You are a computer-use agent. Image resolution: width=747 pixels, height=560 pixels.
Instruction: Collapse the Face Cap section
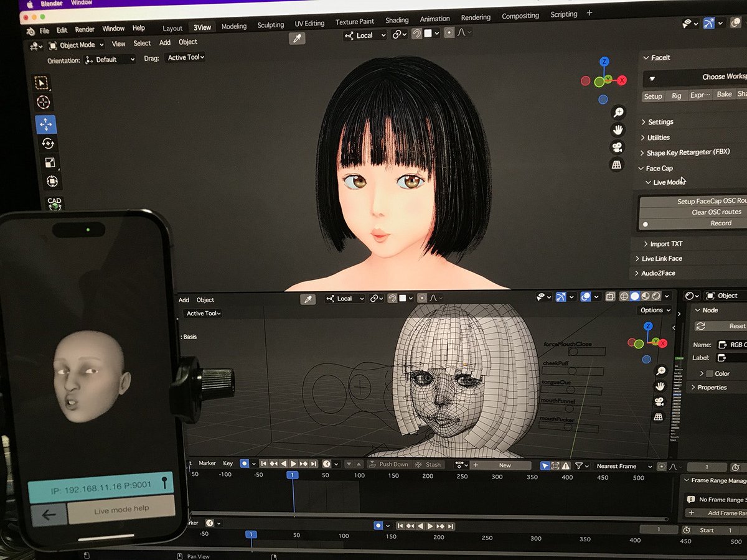coord(655,168)
